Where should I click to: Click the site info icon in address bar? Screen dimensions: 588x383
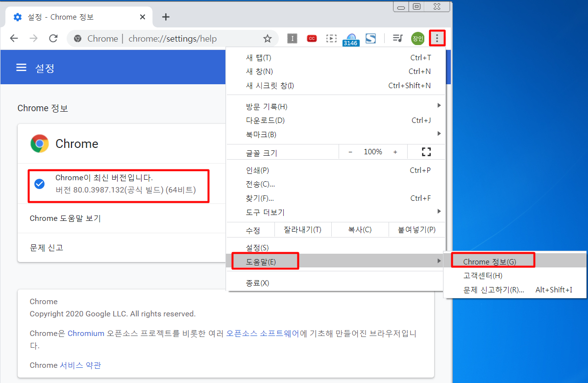(x=77, y=39)
